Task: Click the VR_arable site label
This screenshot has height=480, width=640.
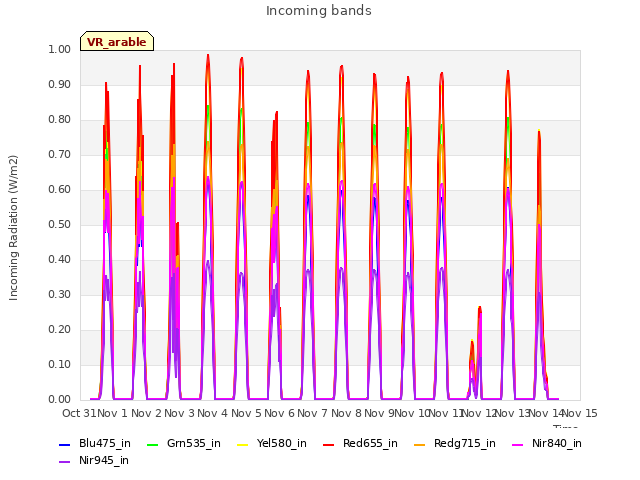Action: click(x=117, y=42)
